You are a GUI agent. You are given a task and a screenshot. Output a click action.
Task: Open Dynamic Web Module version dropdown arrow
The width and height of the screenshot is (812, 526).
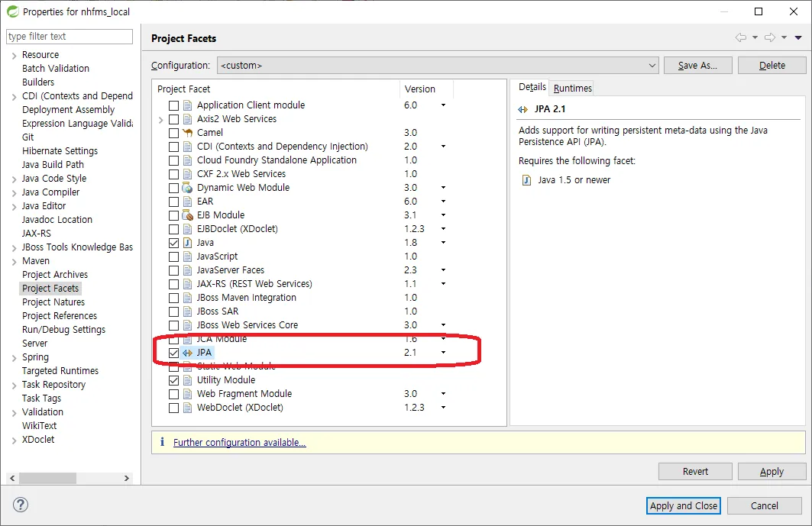[x=443, y=187]
